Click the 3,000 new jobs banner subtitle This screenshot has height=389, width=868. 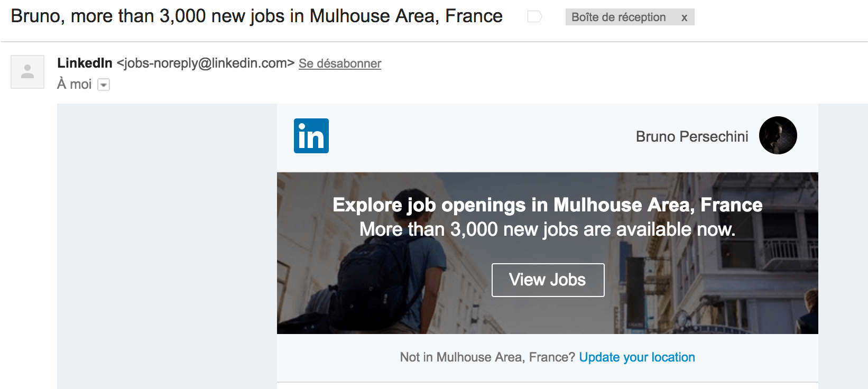tap(547, 230)
